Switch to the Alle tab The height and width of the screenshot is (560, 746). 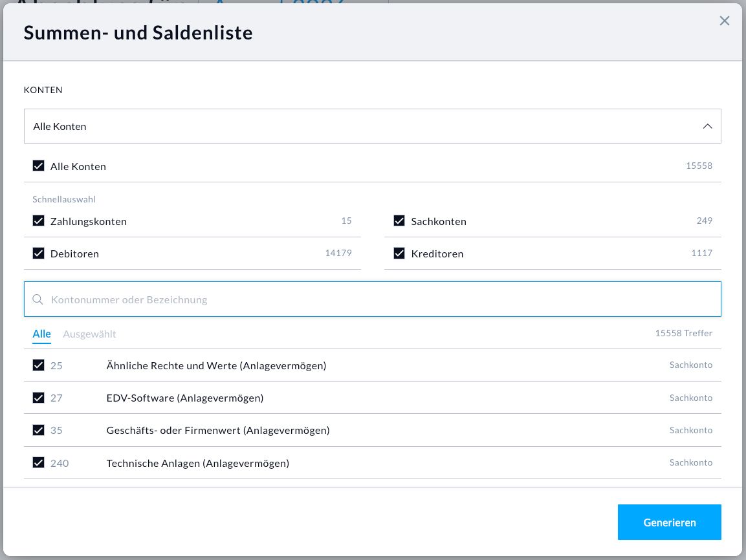[x=42, y=334]
